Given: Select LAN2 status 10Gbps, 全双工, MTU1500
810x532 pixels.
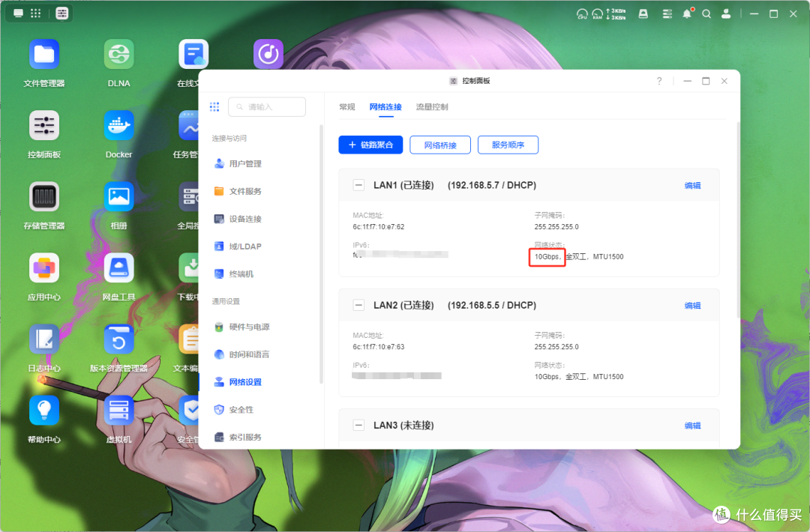Looking at the screenshot, I should 578,377.
